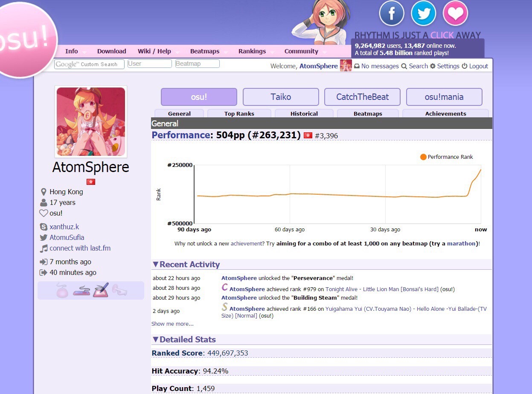Click the heart icon beside osu! in sidebar

point(44,213)
